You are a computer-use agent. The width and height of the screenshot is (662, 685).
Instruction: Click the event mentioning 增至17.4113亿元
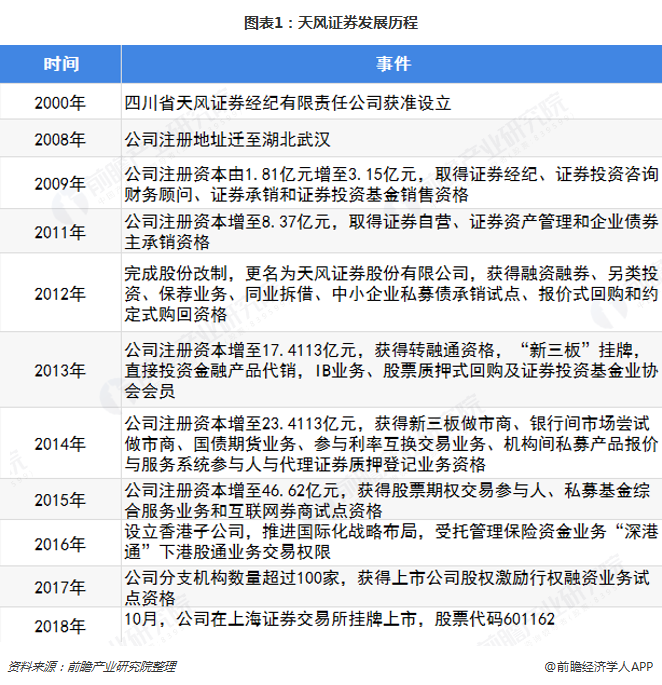point(392,370)
